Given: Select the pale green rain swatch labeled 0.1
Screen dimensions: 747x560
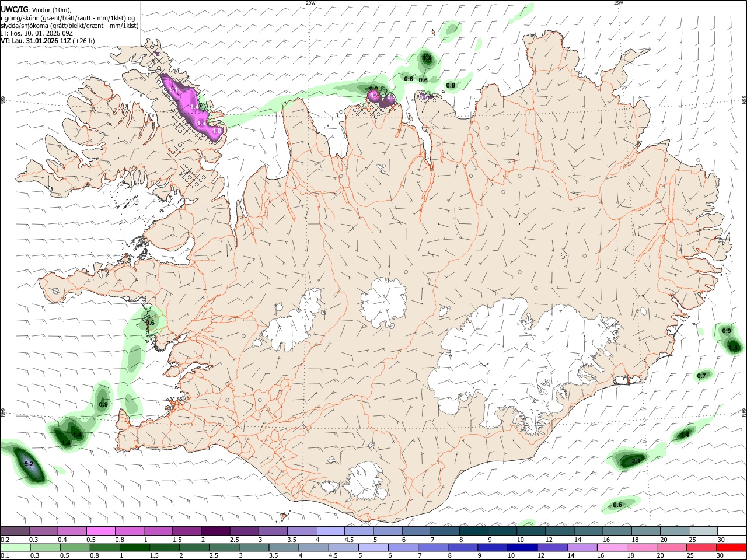Looking at the screenshot, I should (x=16, y=547).
